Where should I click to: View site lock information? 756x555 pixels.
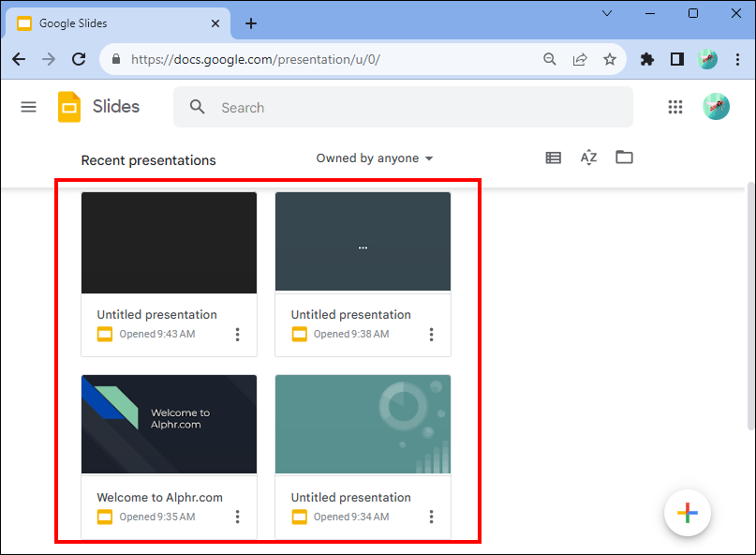pyautogui.click(x=116, y=59)
